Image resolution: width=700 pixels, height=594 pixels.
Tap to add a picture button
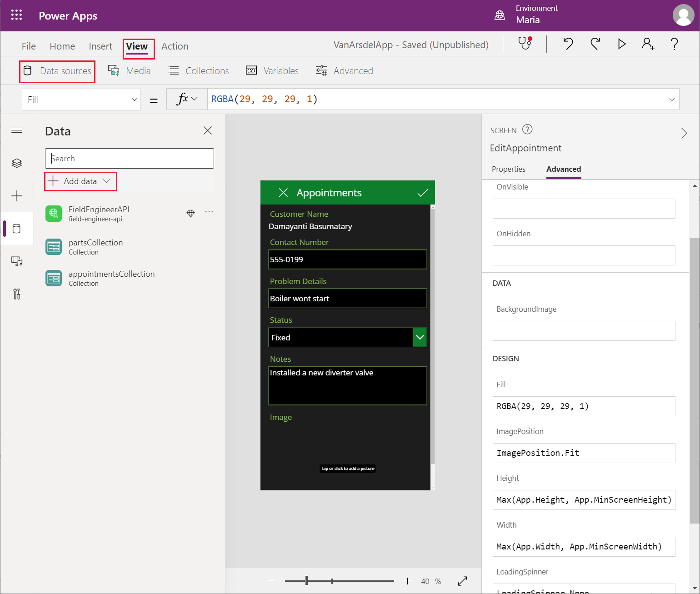(348, 468)
